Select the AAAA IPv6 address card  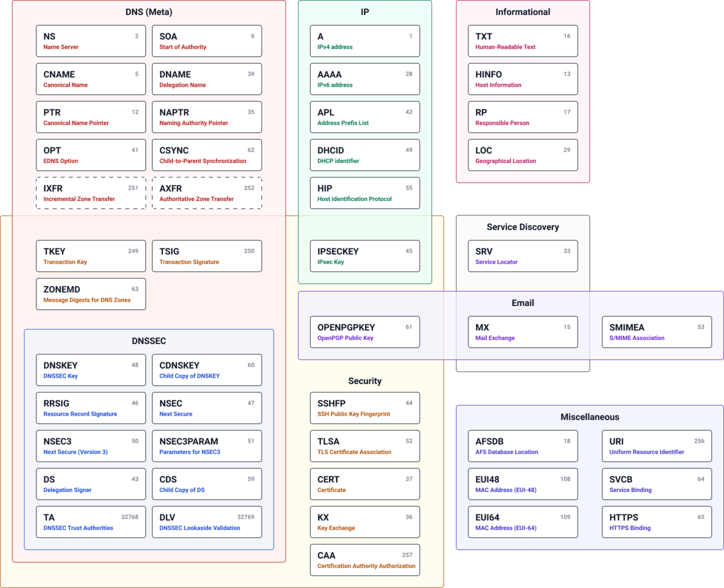coord(365,79)
